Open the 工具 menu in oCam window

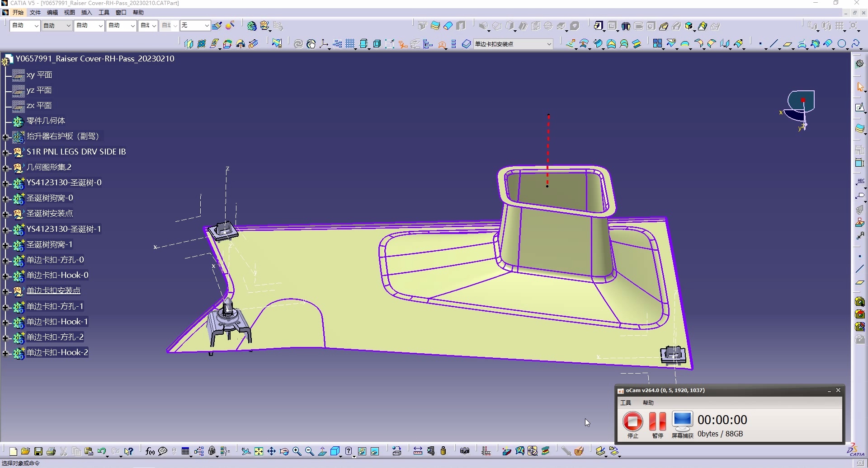(x=626, y=402)
